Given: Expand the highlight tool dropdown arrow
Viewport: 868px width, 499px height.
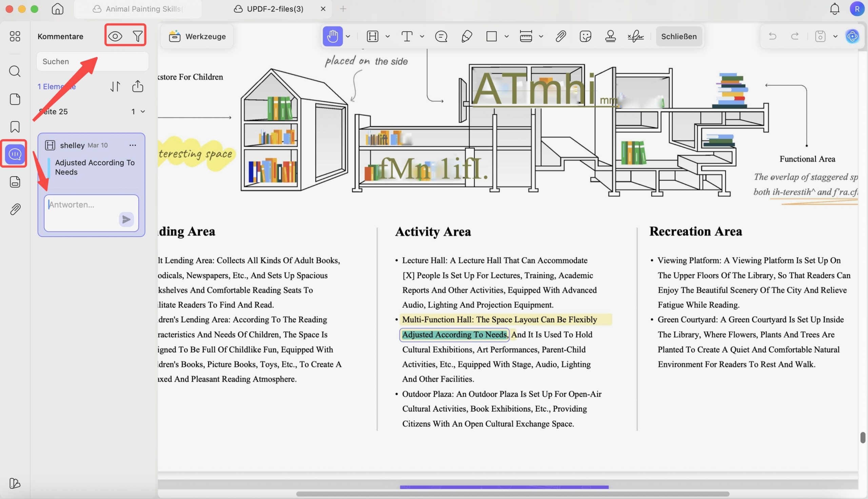Looking at the screenshot, I should (x=388, y=36).
